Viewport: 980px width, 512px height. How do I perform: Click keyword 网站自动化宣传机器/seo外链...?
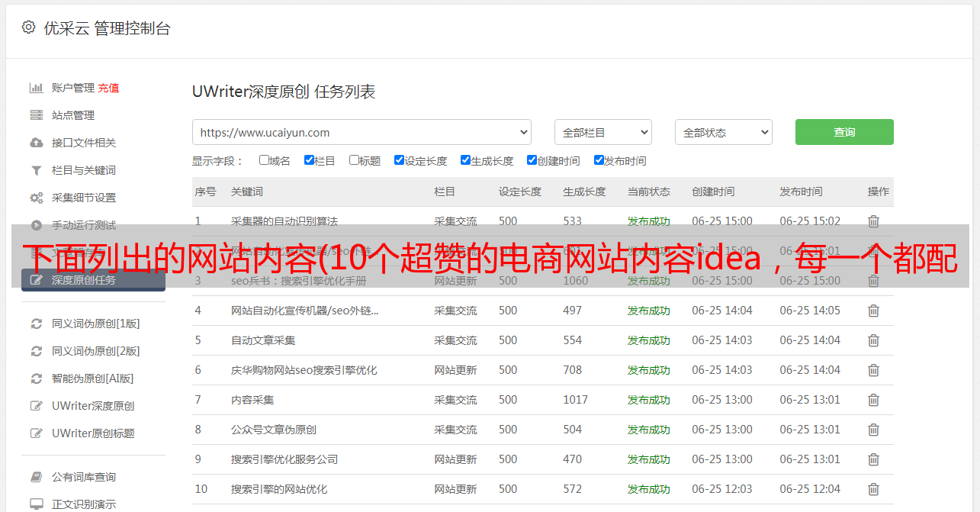pos(305,311)
